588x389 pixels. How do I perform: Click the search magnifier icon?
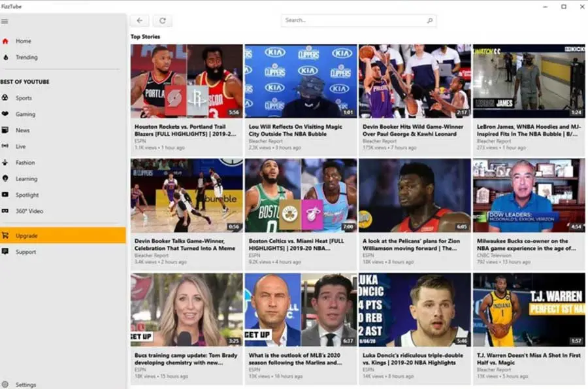(x=430, y=20)
